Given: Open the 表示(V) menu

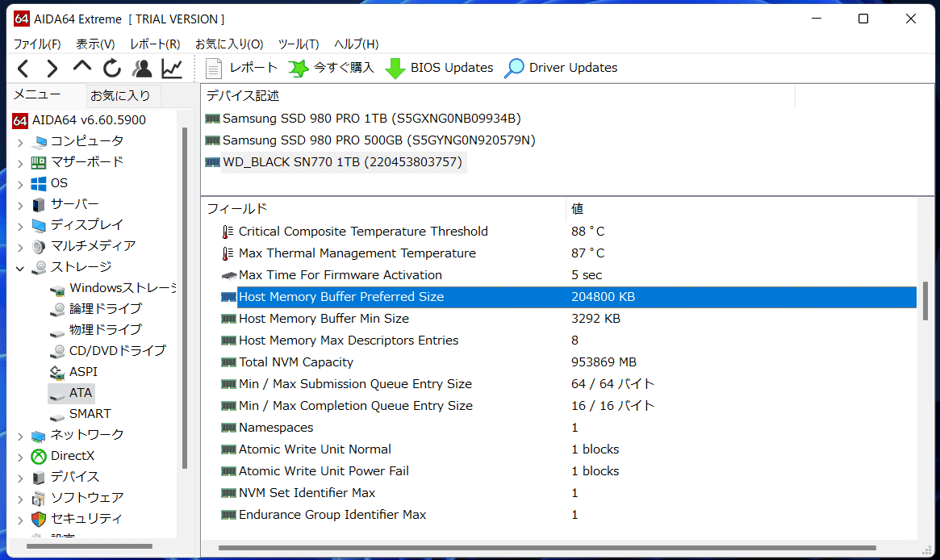Looking at the screenshot, I should pos(95,44).
